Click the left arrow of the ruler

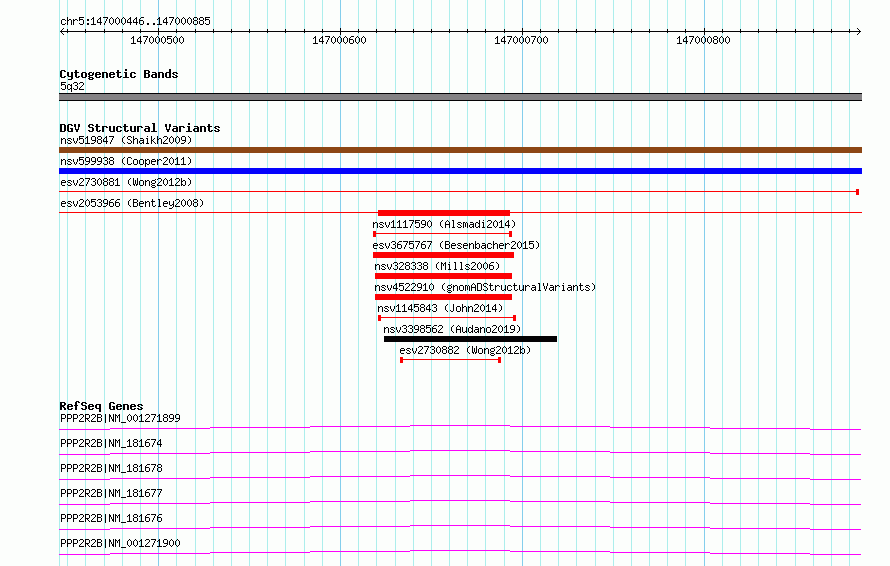point(62,31)
